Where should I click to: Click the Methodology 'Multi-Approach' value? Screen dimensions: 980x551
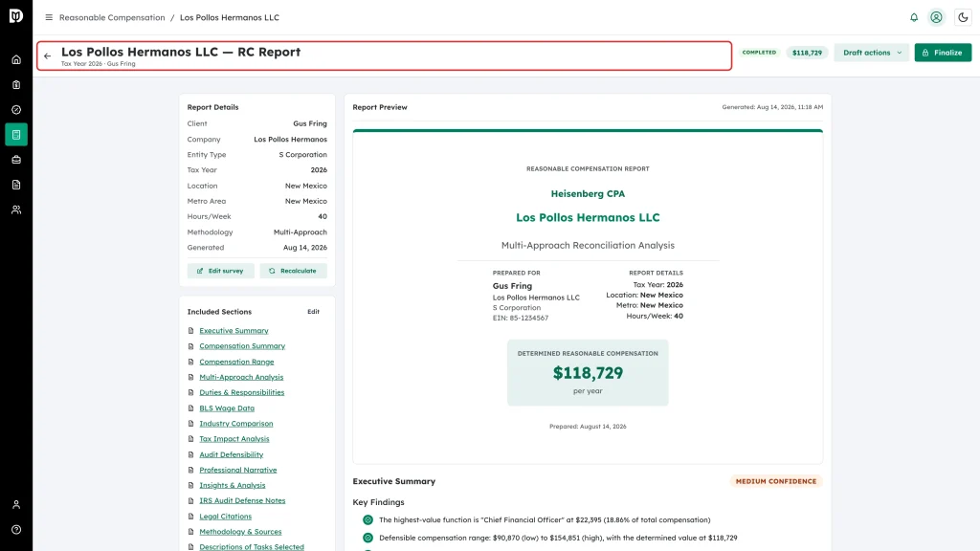click(x=300, y=231)
